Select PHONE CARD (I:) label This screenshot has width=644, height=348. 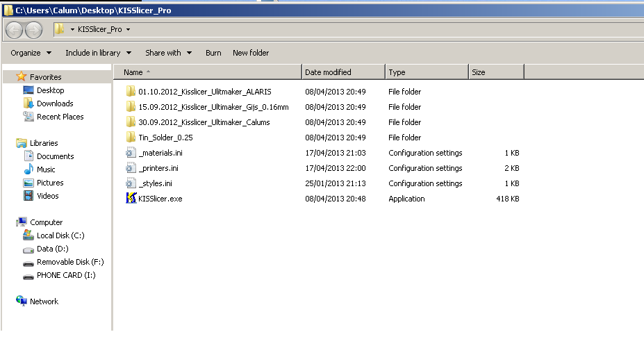pyautogui.click(x=66, y=275)
